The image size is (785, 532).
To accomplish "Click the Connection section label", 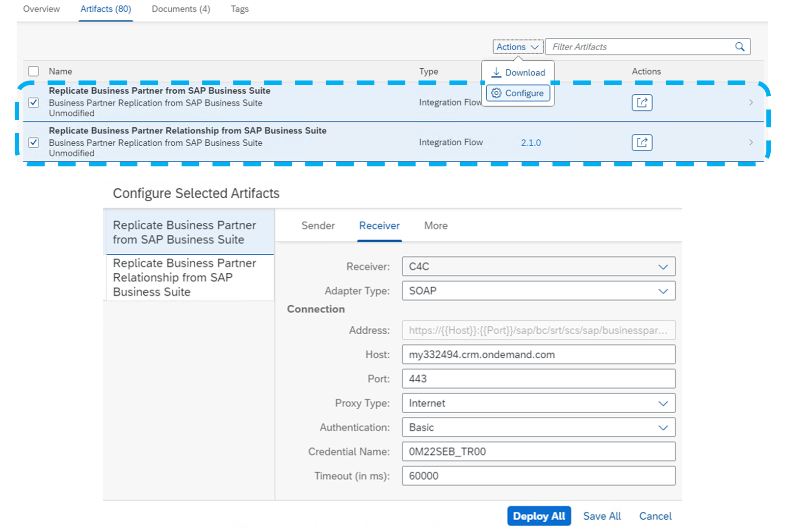I will (x=316, y=309).
